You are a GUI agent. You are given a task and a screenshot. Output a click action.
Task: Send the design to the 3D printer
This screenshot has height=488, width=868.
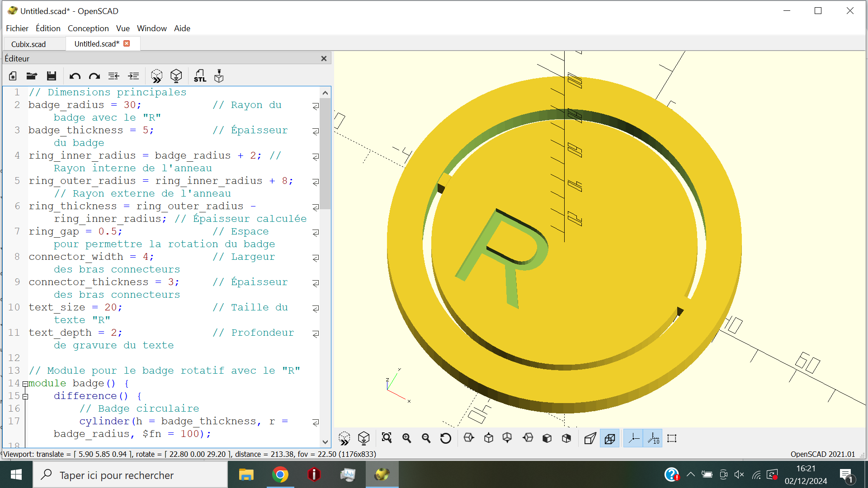219,76
